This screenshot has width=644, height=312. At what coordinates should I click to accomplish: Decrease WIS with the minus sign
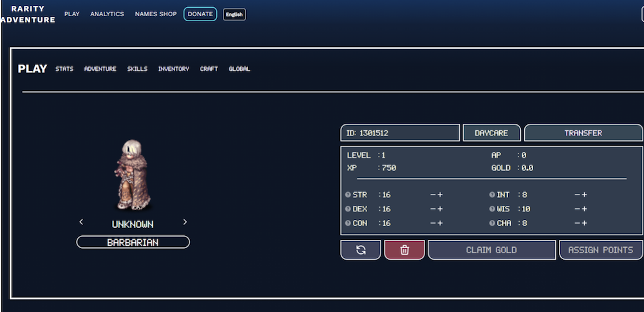[x=577, y=209]
